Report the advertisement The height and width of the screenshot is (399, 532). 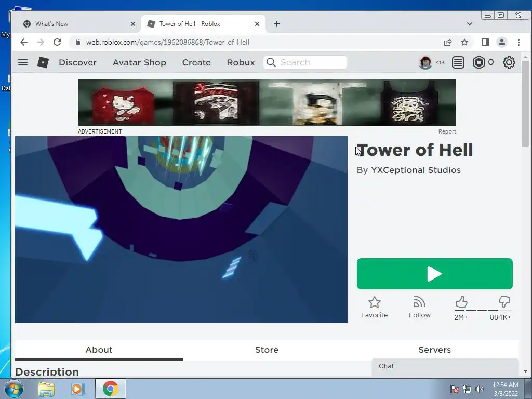(x=447, y=131)
